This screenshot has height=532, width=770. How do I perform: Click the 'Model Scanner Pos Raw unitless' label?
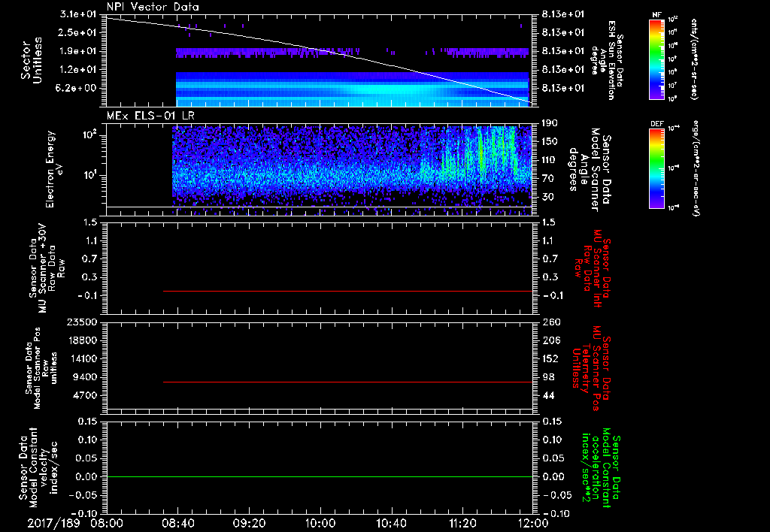click(x=41, y=368)
